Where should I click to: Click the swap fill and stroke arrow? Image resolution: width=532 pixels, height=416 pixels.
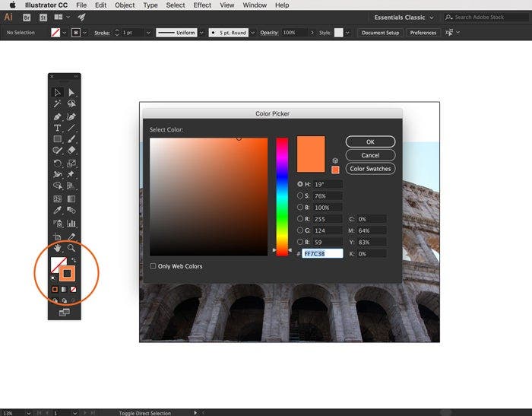75,261
